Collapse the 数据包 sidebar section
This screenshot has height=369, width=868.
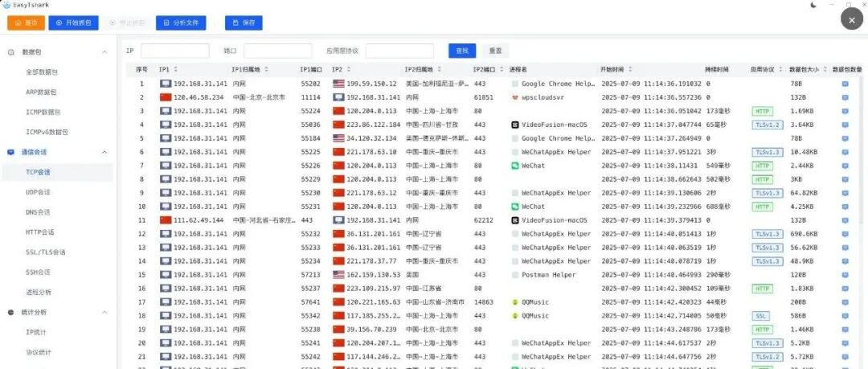click(104, 52)
